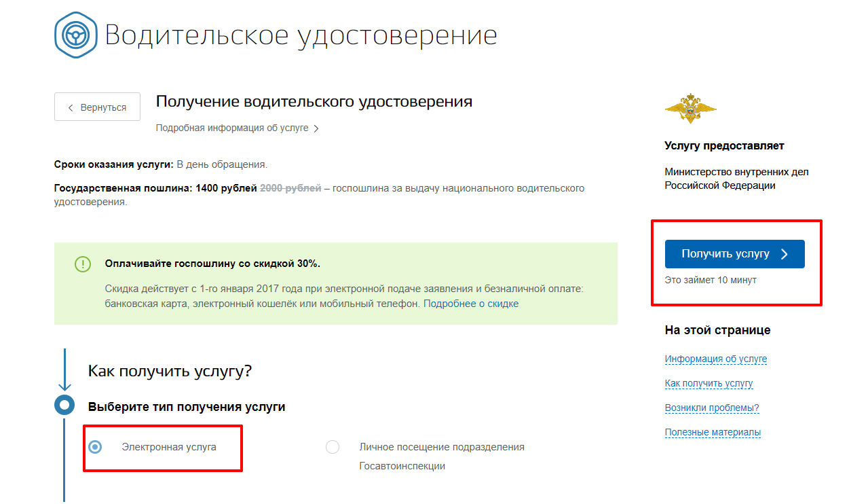Click the Выберите тип получения услуги step heading
The height and width of the screenshot is (504, 868).
pos(187,407)
